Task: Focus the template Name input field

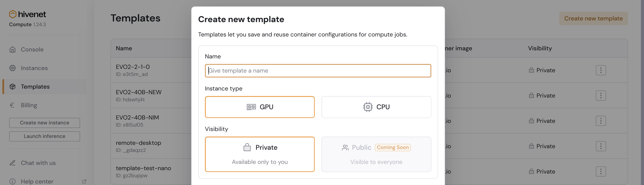Action: (318, 71)
